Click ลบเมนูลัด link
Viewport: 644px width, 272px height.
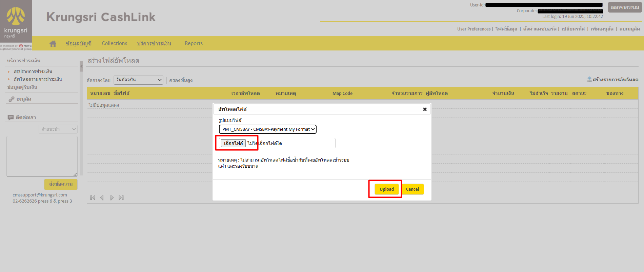tap(630, 29)
